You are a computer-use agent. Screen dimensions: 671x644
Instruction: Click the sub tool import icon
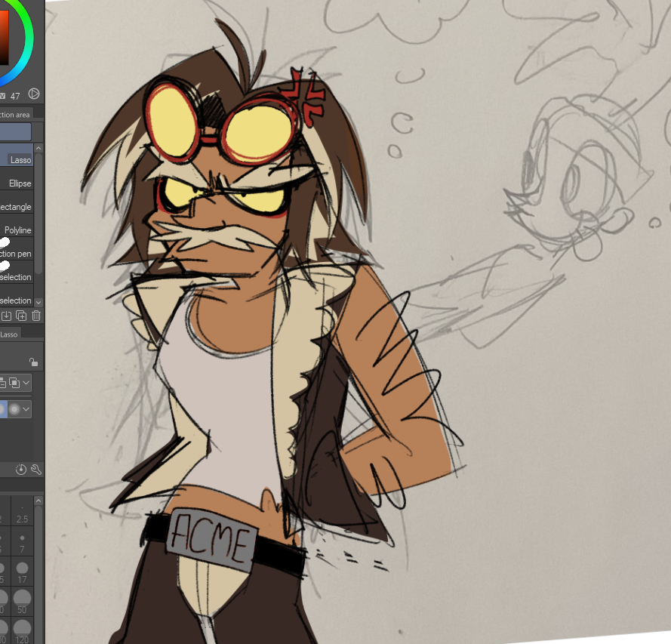[7, 316]
